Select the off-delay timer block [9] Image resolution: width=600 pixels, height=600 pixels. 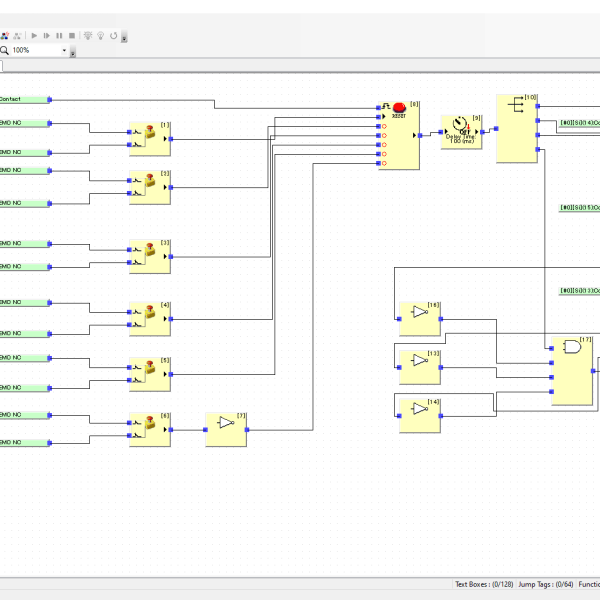[461, 132]
